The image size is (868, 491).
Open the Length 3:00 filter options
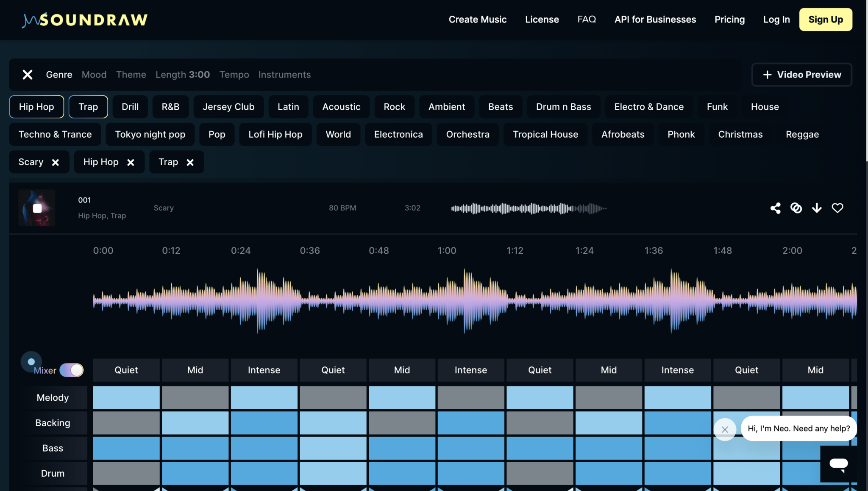tap(183, 75)
